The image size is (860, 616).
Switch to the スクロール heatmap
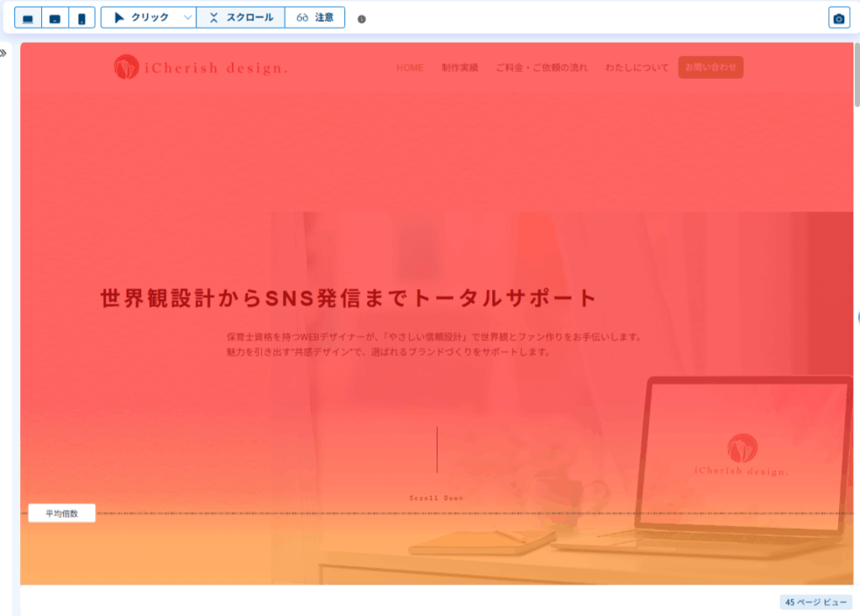241,18
